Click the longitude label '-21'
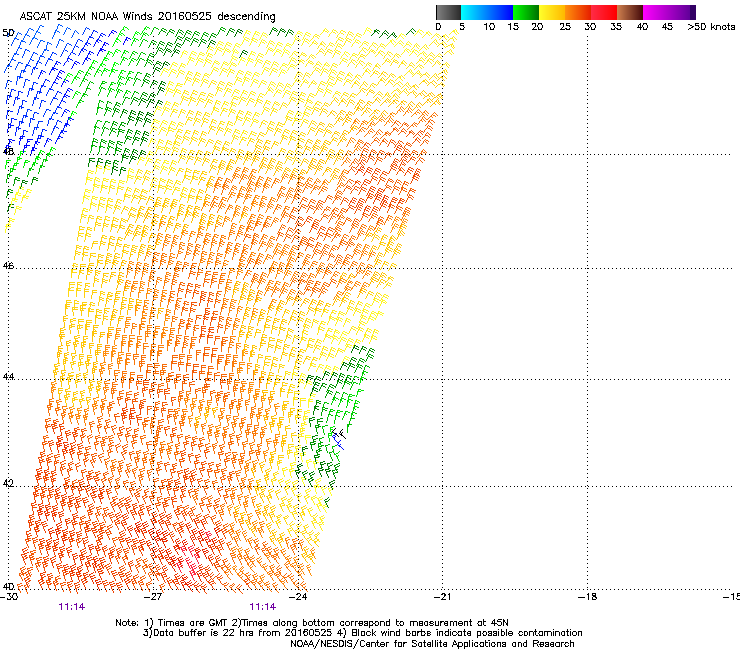Image resolution: width=740 pixels, height=650 pixels. pyautogui.click(x=443, y=597)
